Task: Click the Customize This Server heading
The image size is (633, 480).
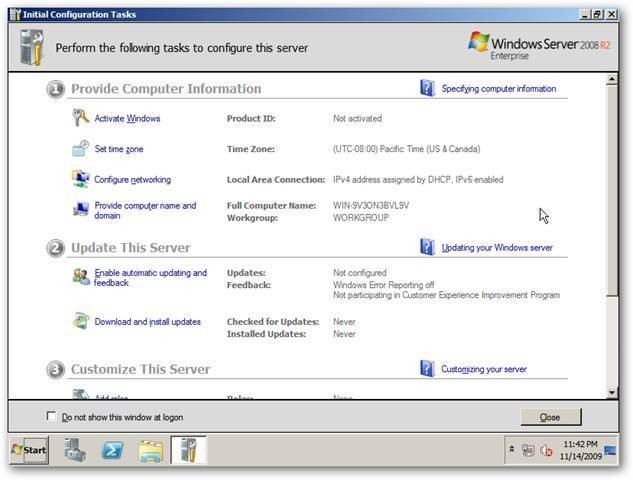Action: coord(140,369)
